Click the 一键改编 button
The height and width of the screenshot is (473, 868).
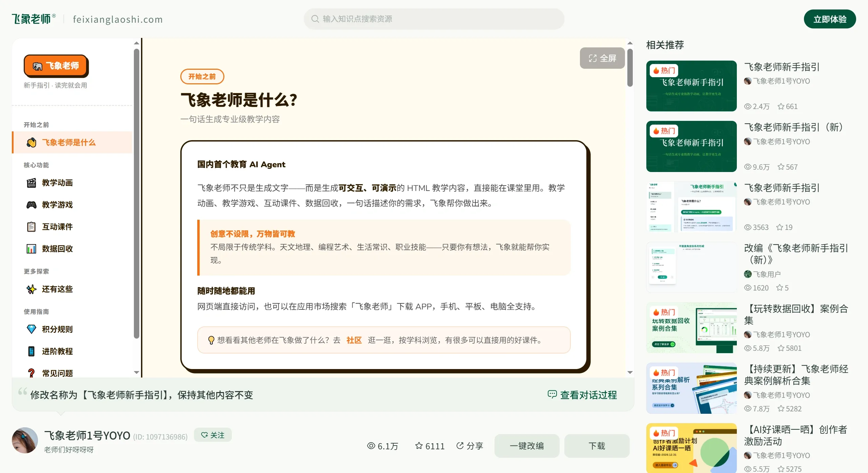[x=527, y=446]
